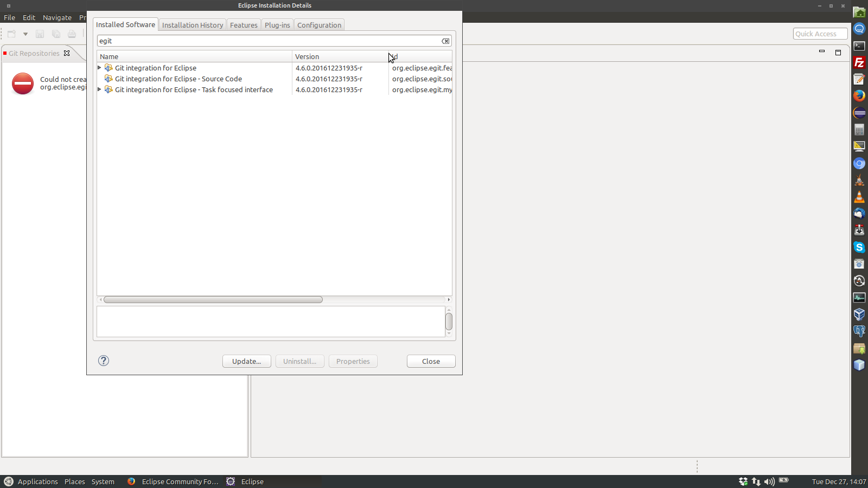
Task: Minimize the editor area view
Action: [822, 52]
